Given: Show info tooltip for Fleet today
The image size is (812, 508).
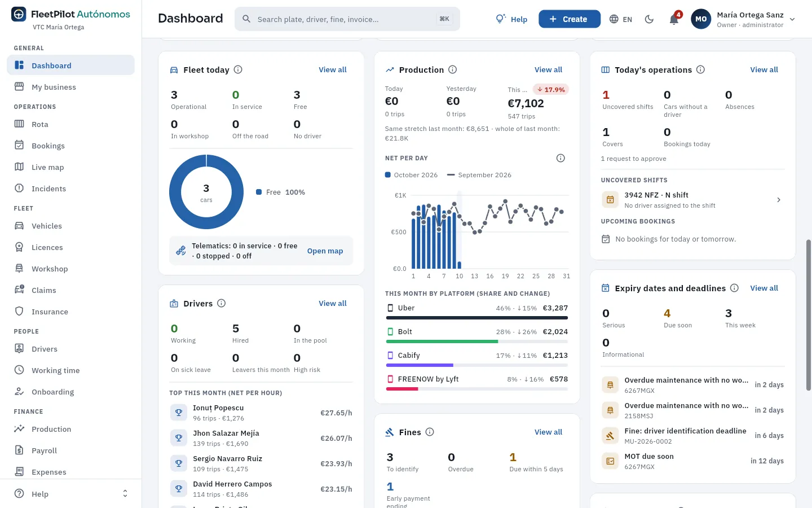Looking at the screenshot, I should pyautogui.click(x=238, y=69).
